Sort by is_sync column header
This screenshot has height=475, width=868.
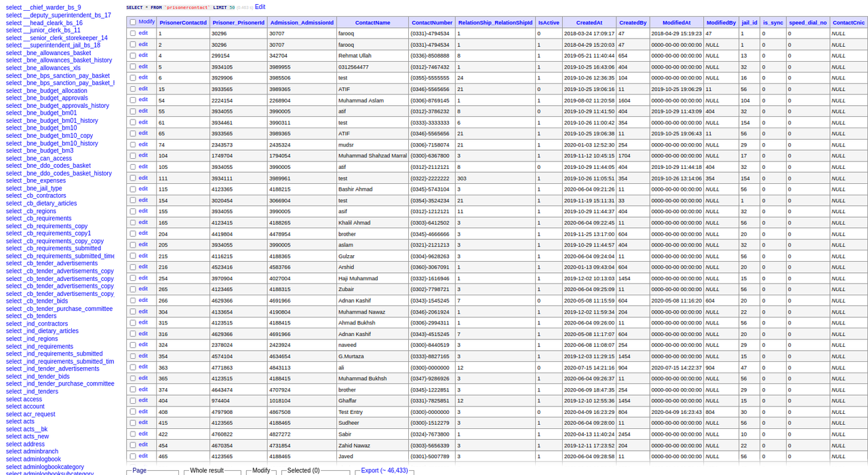pos(773,22)
